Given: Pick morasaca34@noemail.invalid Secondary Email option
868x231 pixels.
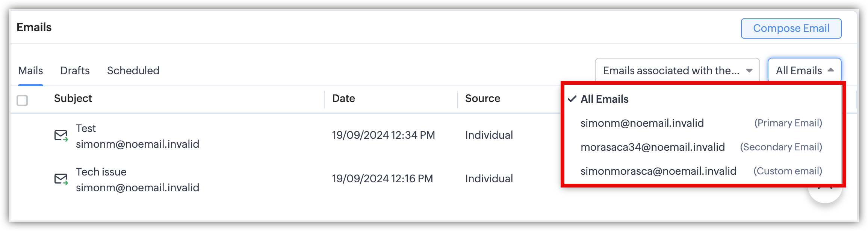Looking at the screenshot, I should pyautogui.click(x=652, y=147).
